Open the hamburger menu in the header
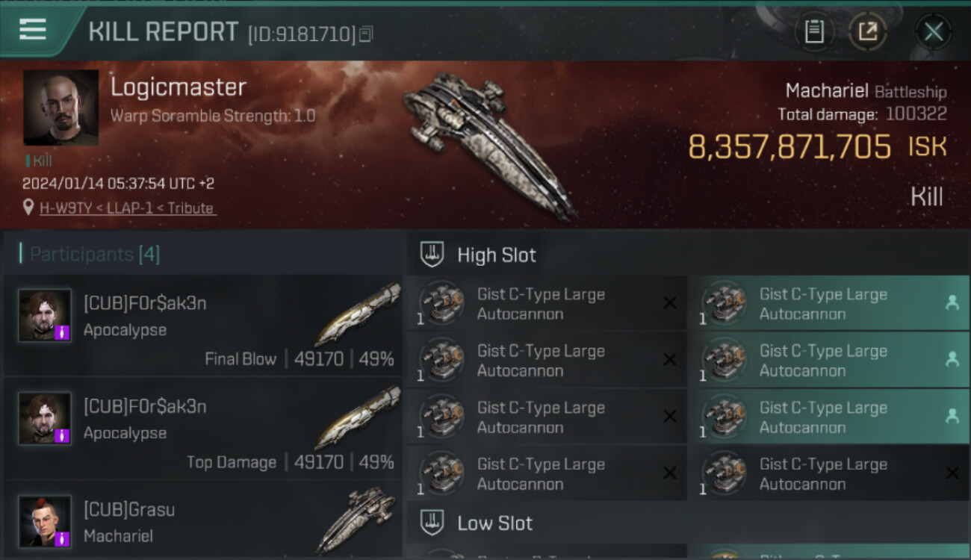 [x=33, y=30]
